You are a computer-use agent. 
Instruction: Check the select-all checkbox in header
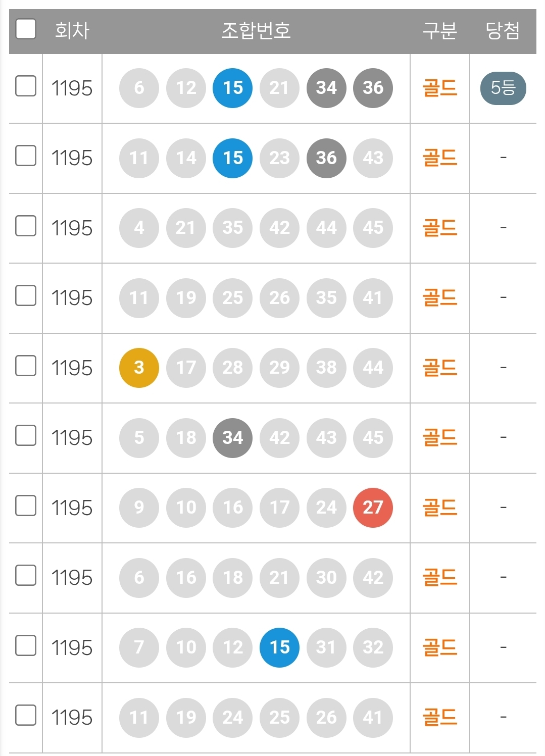pos(26,29)
